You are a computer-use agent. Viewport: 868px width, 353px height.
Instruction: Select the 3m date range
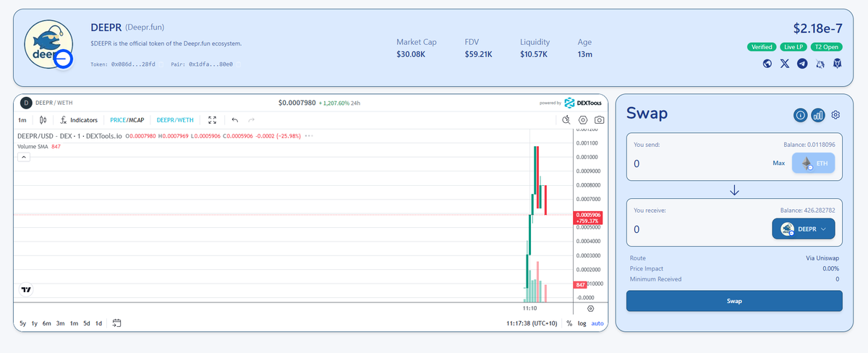[61, 323]
